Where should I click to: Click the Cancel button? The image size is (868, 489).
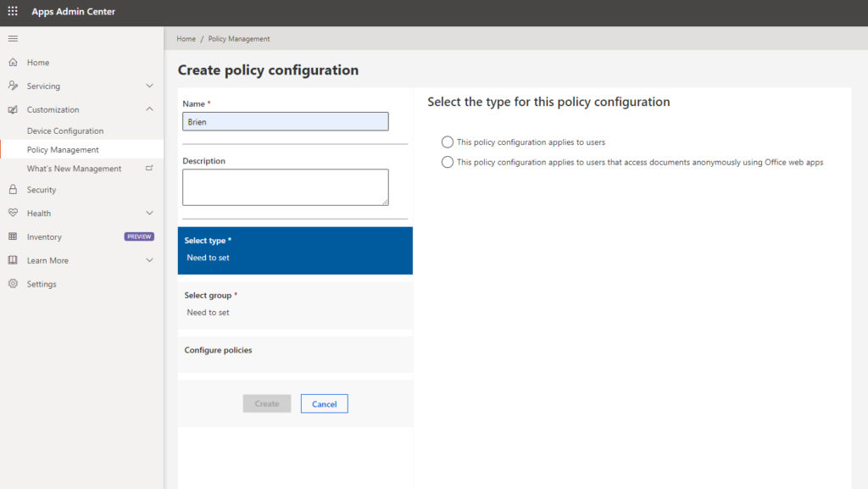[325, 403]
